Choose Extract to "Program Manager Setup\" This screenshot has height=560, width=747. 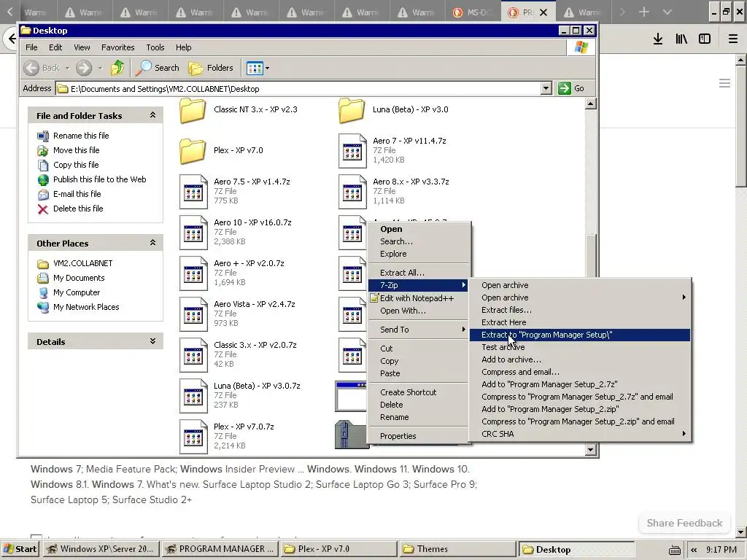click(580, 335)
